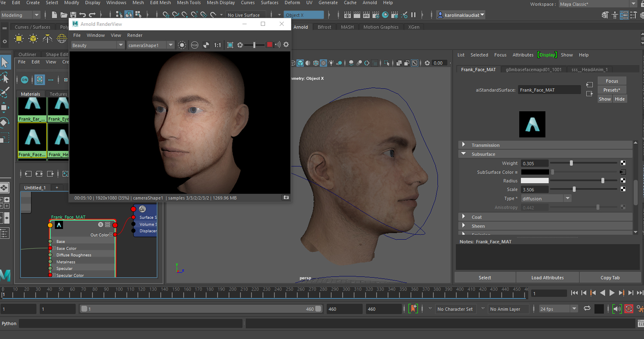Redo the action in the toolbar
644x339 pixels.
click(x=92, y=15)
